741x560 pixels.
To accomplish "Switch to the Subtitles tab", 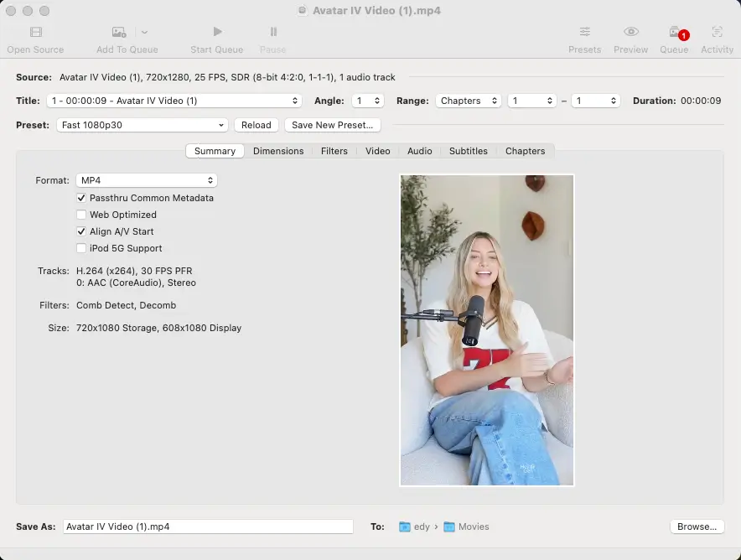I will (468, 151).
